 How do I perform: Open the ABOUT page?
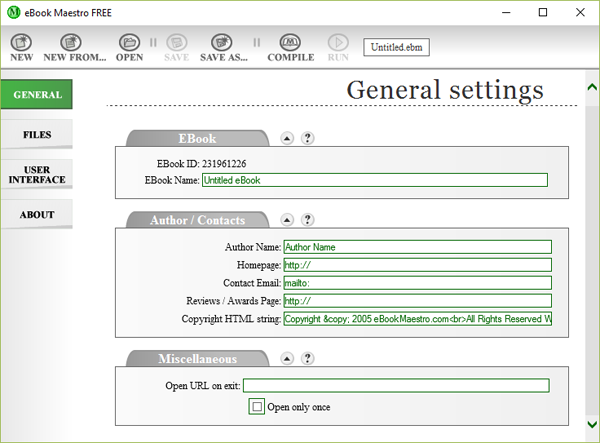[37, 215]
